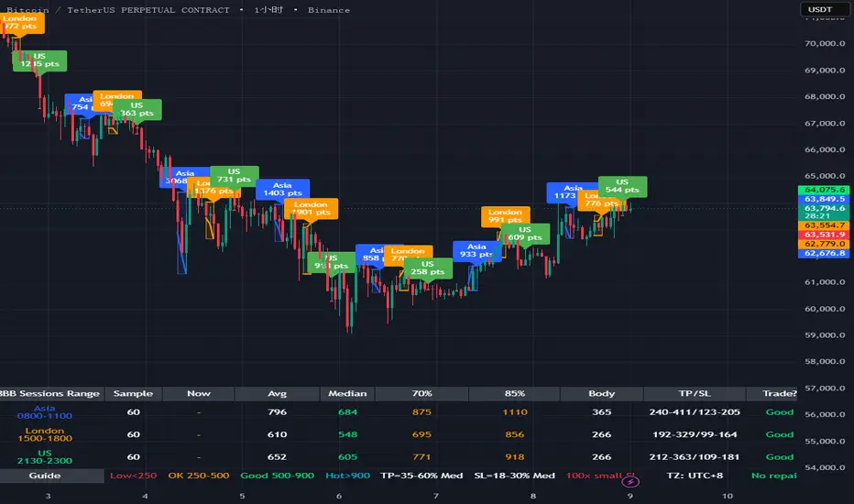Screen dimensions: 854x504
Task: Select the London 1901 pts session label
Action: click(311, 209)
